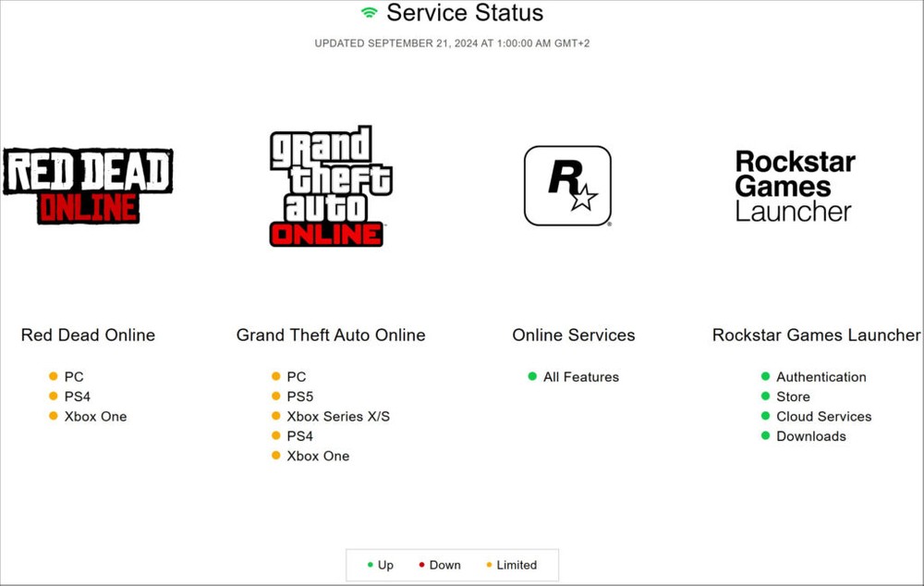This screenshot has height=586, width=924.
Task: Click the Limited legend text
Action: pos(517,565)
